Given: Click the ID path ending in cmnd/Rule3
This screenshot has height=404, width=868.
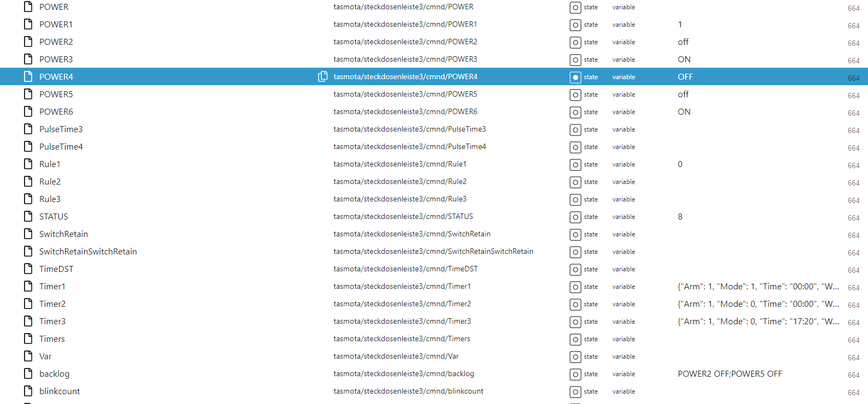Looking at the screenshot, I should (400, 199).
